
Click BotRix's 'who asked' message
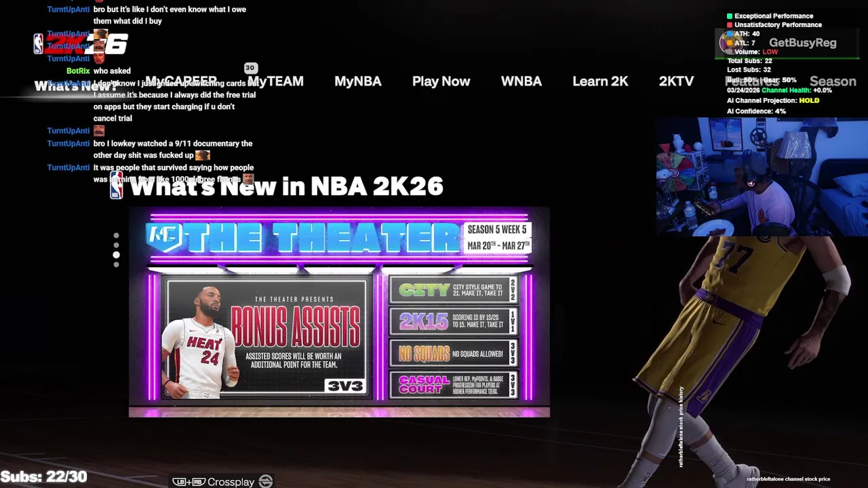(x=112, y=70)
